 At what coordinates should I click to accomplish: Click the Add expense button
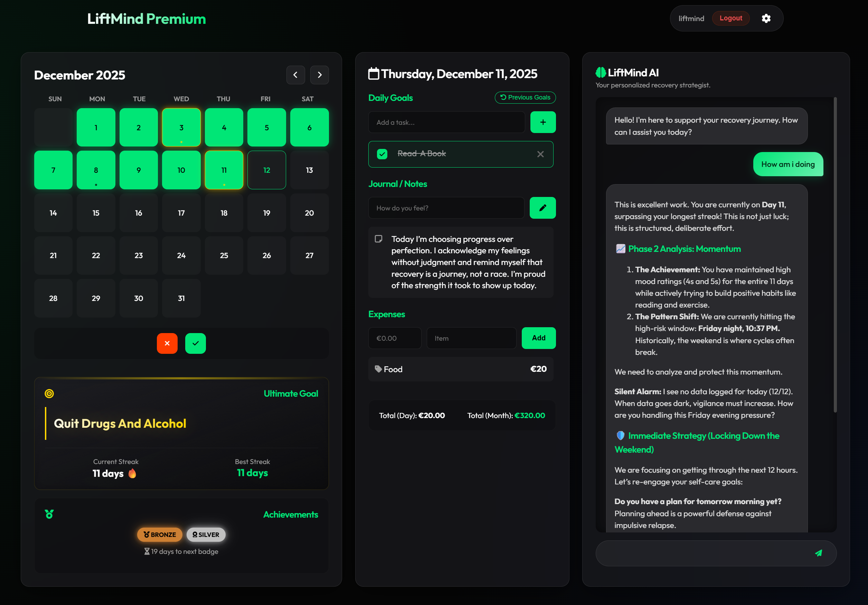coord(538,338)
